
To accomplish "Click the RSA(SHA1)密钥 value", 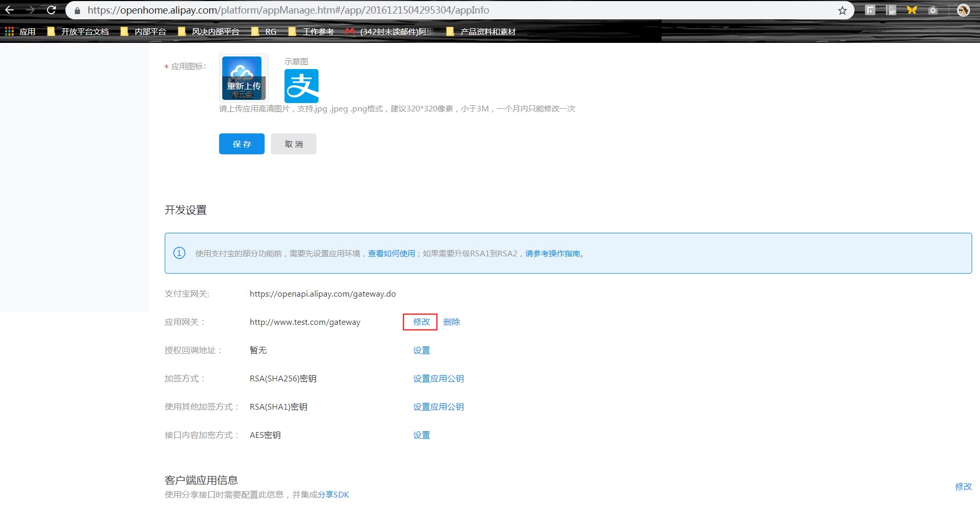I will [x=278, y=406].
